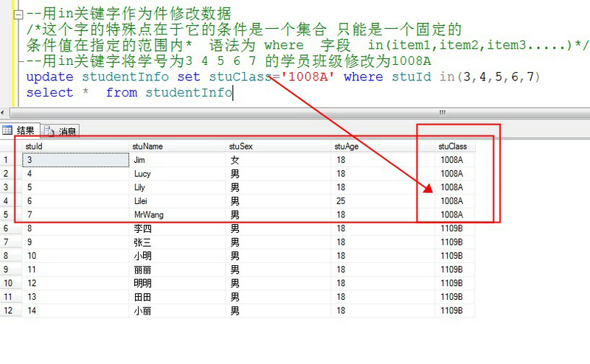Viewport: 590px width, 364px height.
Task: Select the cell containing 张三
Action: (178, 242)
